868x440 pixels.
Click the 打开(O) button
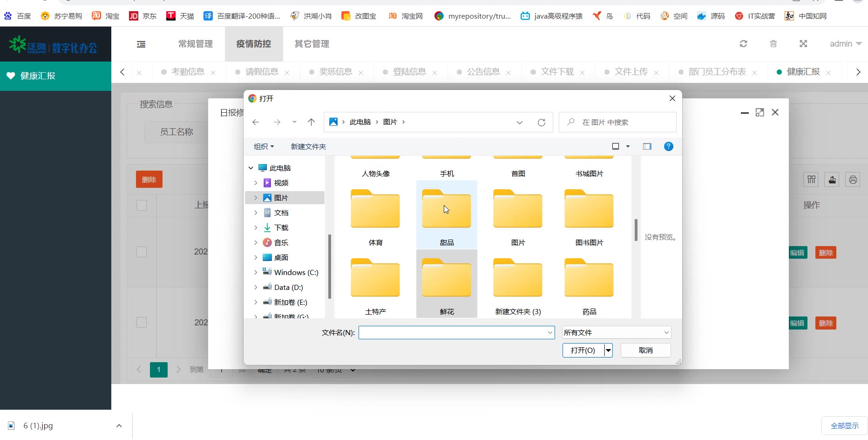[583, 350]
